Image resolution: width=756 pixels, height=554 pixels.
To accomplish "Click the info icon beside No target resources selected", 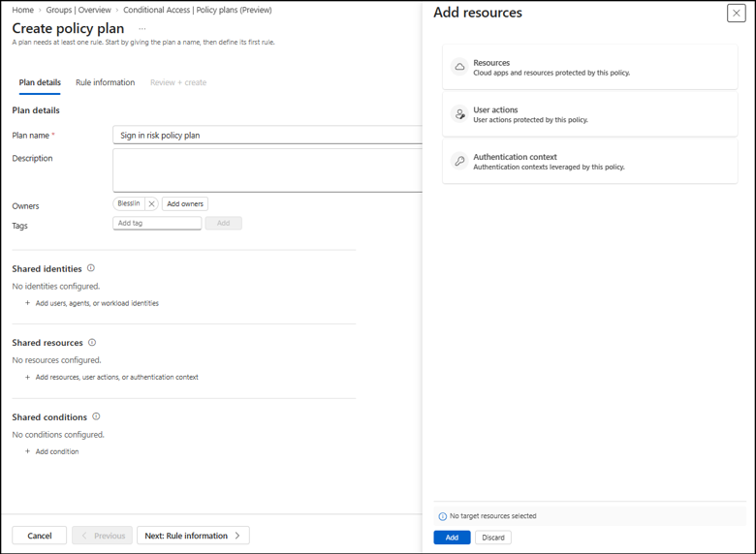I will point(442,516).
